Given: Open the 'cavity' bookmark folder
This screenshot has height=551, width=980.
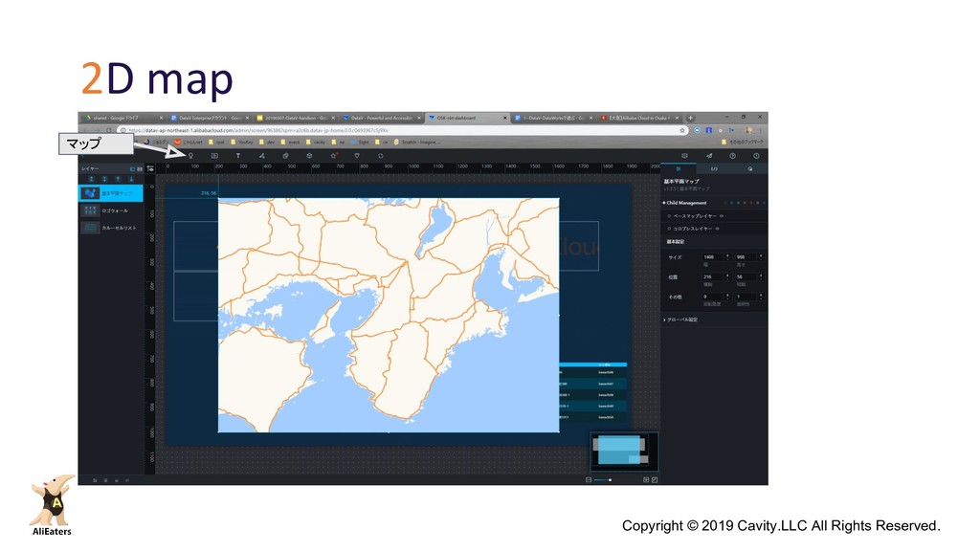Looking at the screenshot, I should click(x=316, y=143).
